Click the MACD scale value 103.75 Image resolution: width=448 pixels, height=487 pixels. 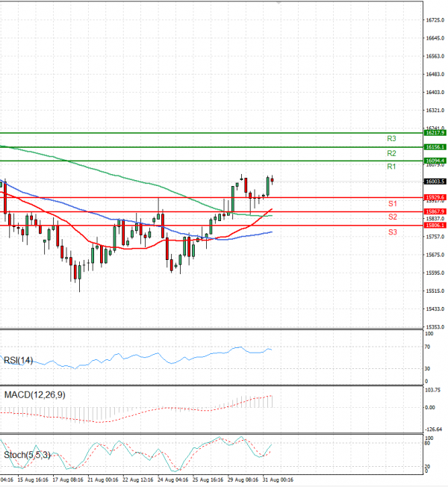[432, 390]
